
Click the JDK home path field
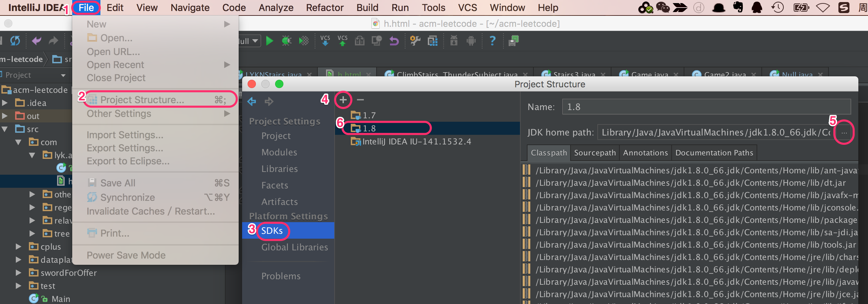[x=716, y=132]
